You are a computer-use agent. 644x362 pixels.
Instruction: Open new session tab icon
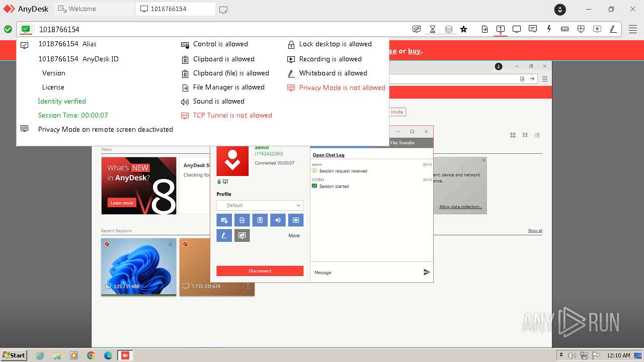pyautogui.click(x=223, y=9)
